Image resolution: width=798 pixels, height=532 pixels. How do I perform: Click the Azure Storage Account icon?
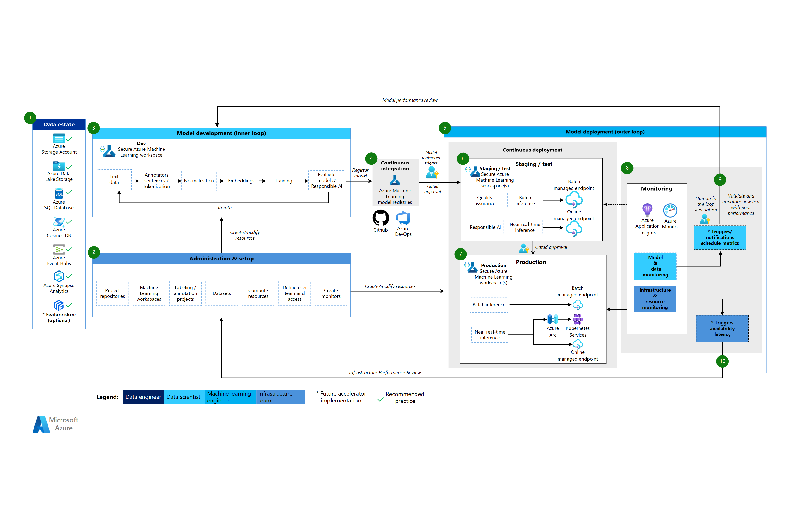(59, 138)
